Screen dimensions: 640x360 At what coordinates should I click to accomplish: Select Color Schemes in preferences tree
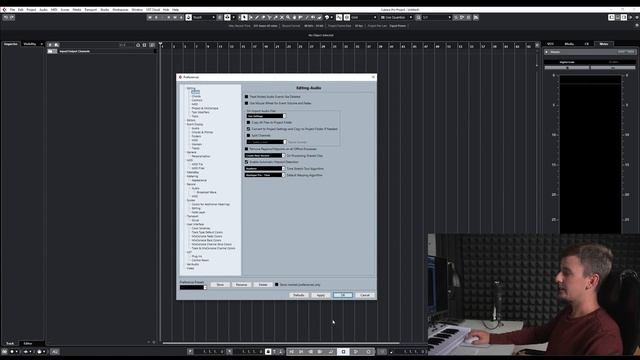[x=201, y=228]
